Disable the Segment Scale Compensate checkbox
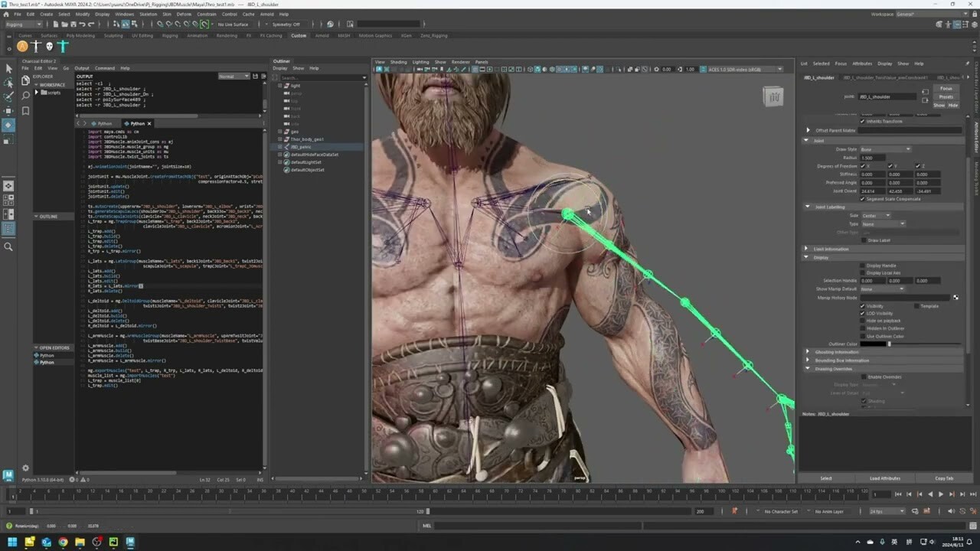 coord(863,199)
